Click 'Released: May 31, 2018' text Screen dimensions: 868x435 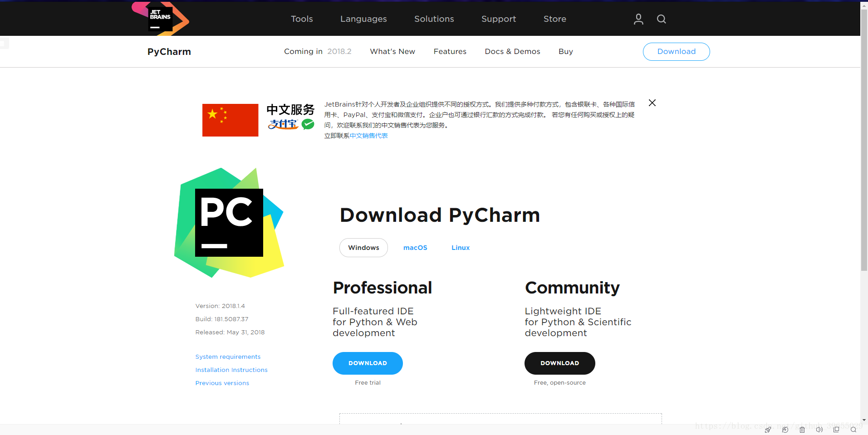point(230,332)
